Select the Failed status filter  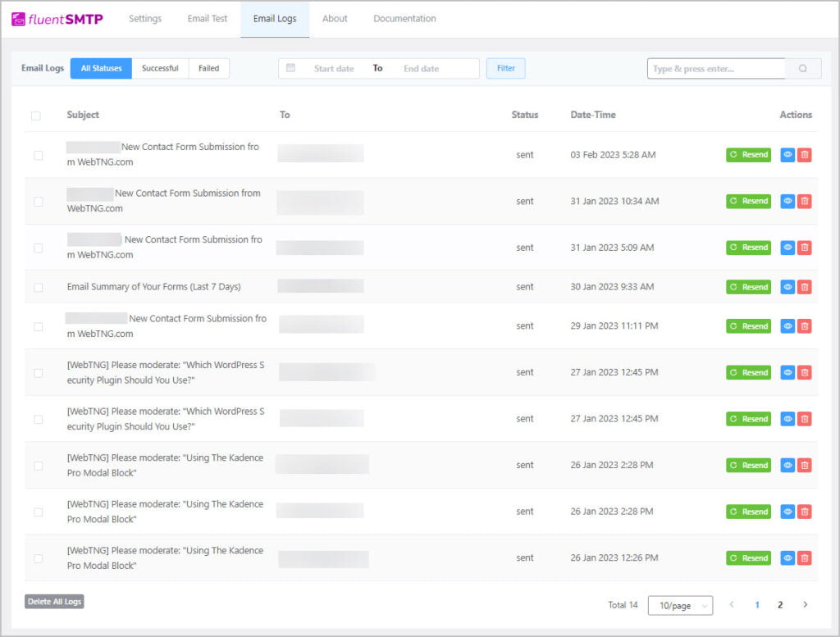pos(208,68)
